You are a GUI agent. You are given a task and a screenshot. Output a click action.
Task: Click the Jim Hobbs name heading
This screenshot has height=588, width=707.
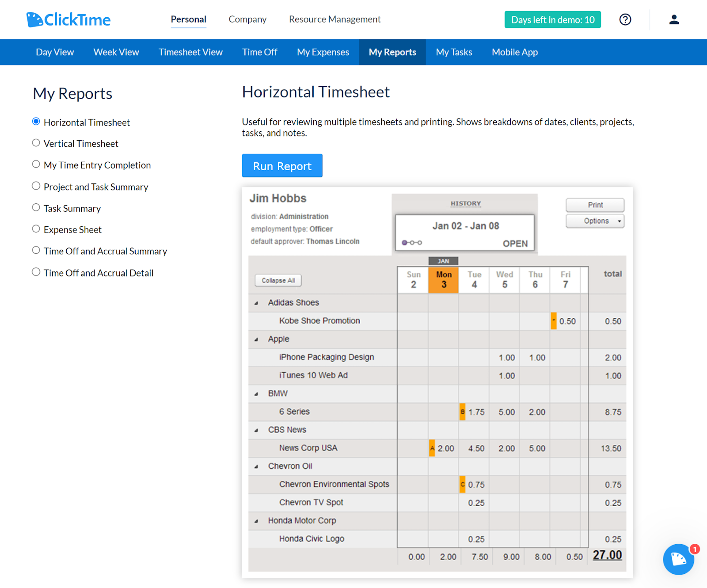tap(278, 198)
